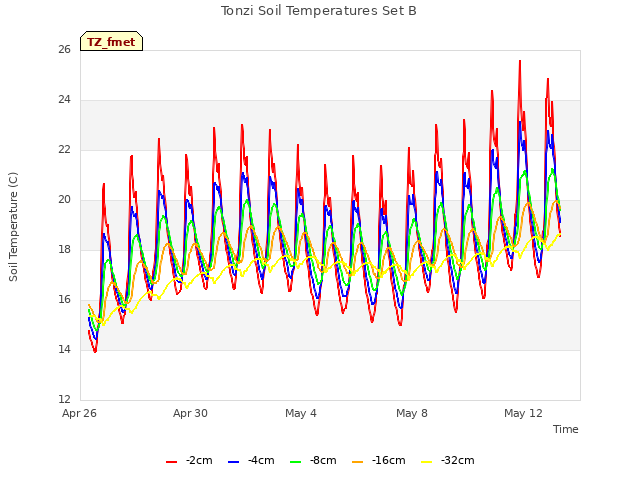Click the 26 y-axis tick label
This screenshot has height=480, width=640.
click(x=64, y=50)
